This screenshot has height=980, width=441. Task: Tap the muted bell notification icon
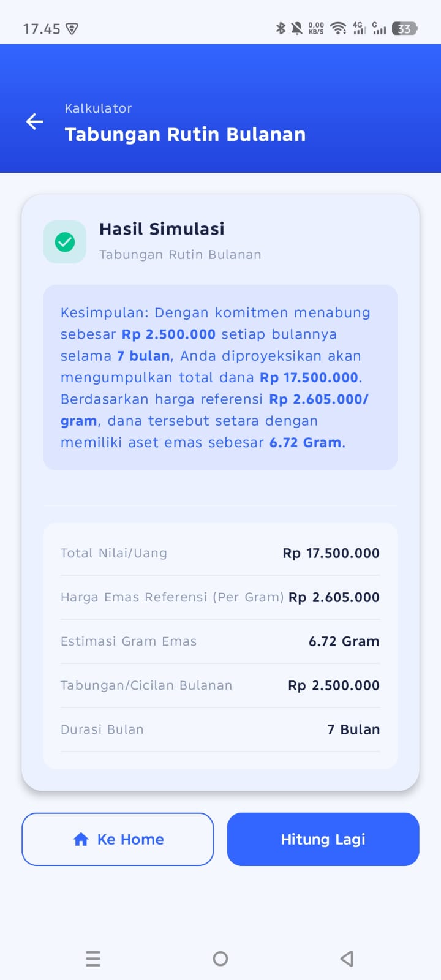(x=296, y=28)
